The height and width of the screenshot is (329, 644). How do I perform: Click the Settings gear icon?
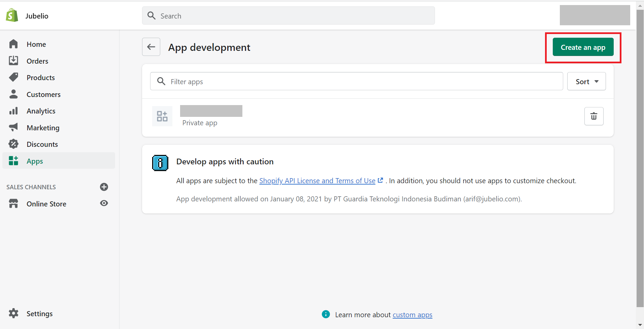coord(13,313)
